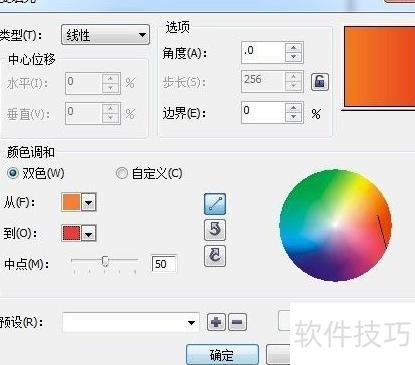Unlock the step length lock icon
The width and height of the screenshot is (415, 365).
(x=320, y=82)
